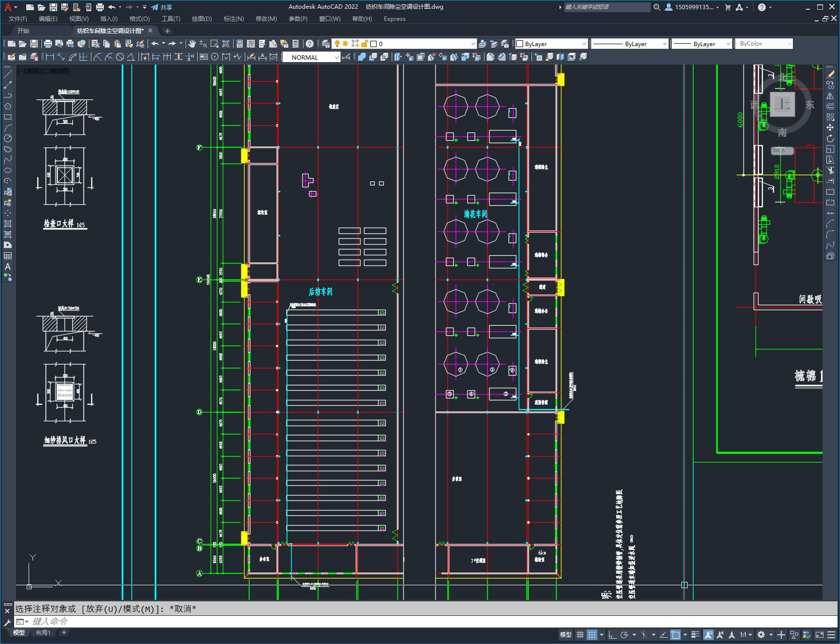
Task: Click the Quick Calculator toolbar icon
Action: click(x=296, y=44)
